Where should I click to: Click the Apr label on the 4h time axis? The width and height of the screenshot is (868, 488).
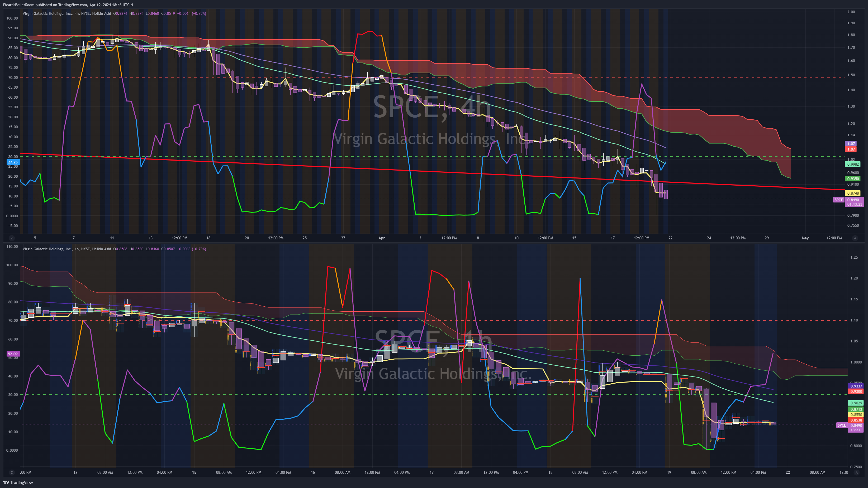click(381, 238)
